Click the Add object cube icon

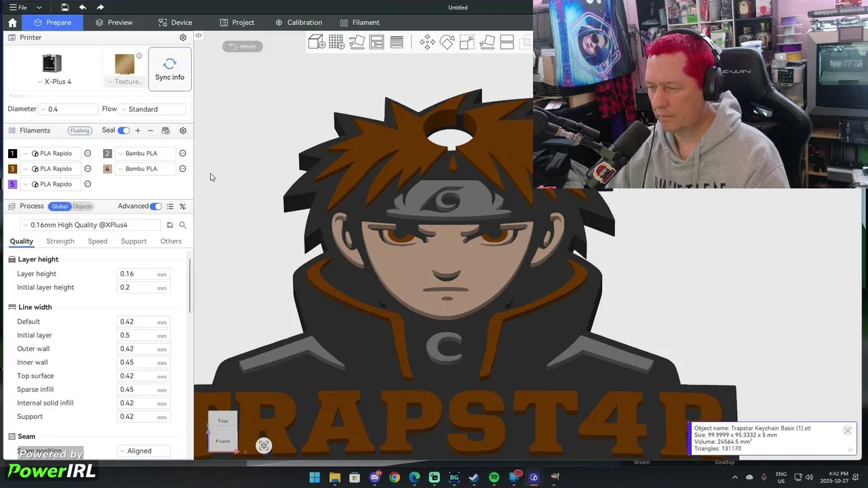tap(317, 42)
